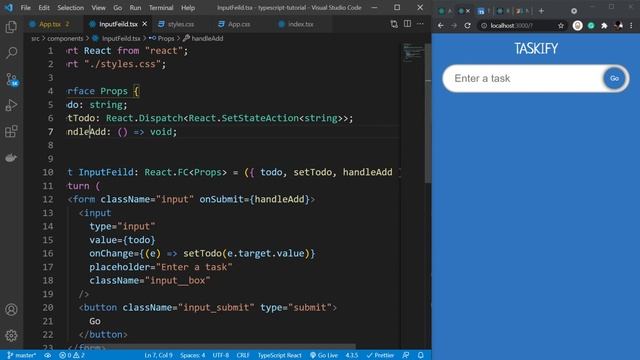
Task: Click the eye icon in status bar
Action: pyautogui.click(x=48, y=356)
